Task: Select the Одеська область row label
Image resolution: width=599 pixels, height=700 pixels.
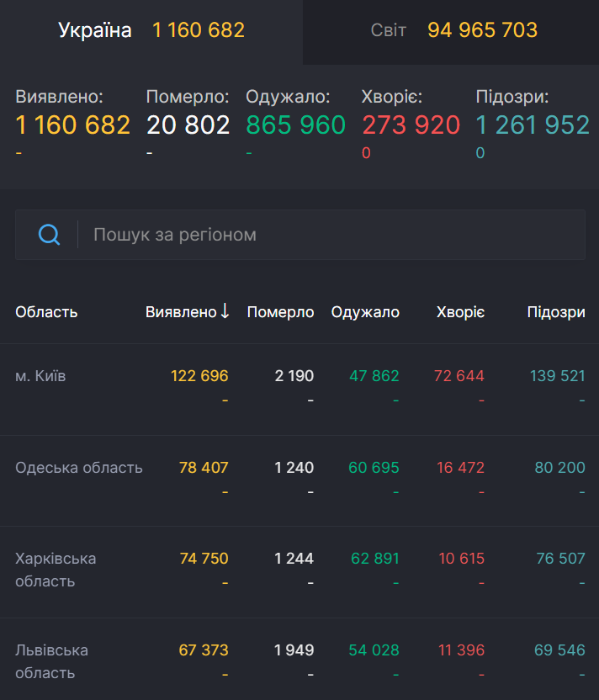Action: pos(79,468)
